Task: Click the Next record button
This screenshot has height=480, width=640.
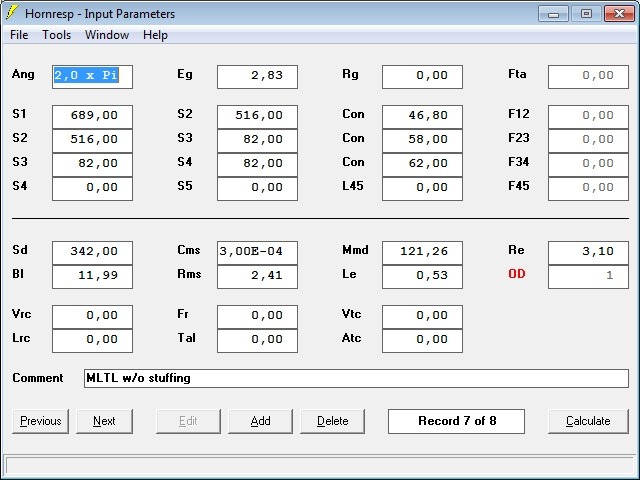Action: 104,421
